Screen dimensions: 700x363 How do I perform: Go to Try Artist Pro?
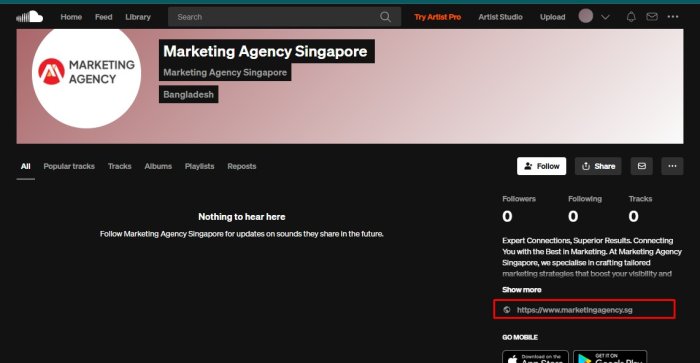[438, 17]
